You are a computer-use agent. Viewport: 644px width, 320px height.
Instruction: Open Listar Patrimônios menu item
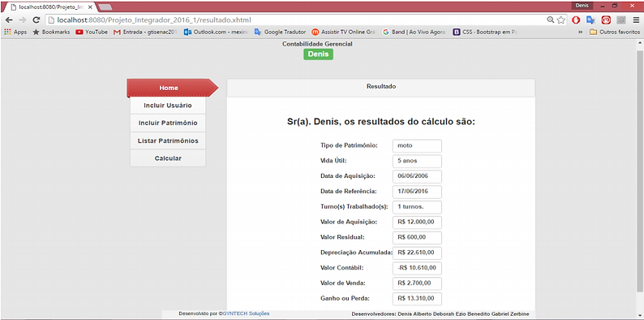168,141
